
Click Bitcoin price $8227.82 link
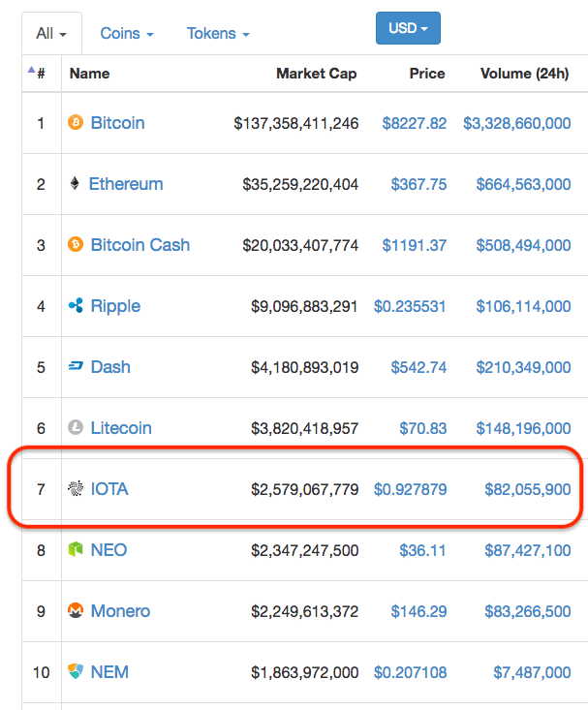414,123
